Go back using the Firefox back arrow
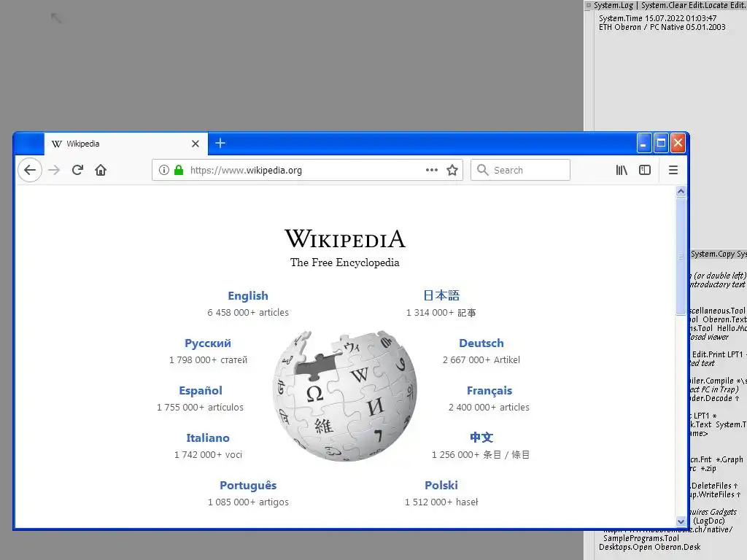This screenshot has width=747, height=560. point(29,170)
